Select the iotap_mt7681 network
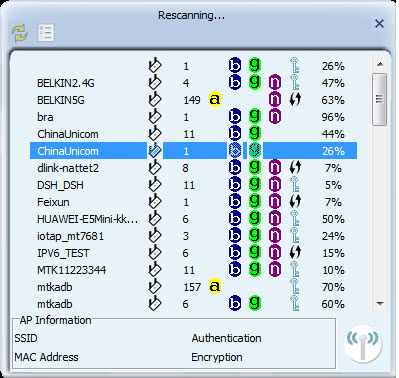The image size is (399, 378). point(193,236)
